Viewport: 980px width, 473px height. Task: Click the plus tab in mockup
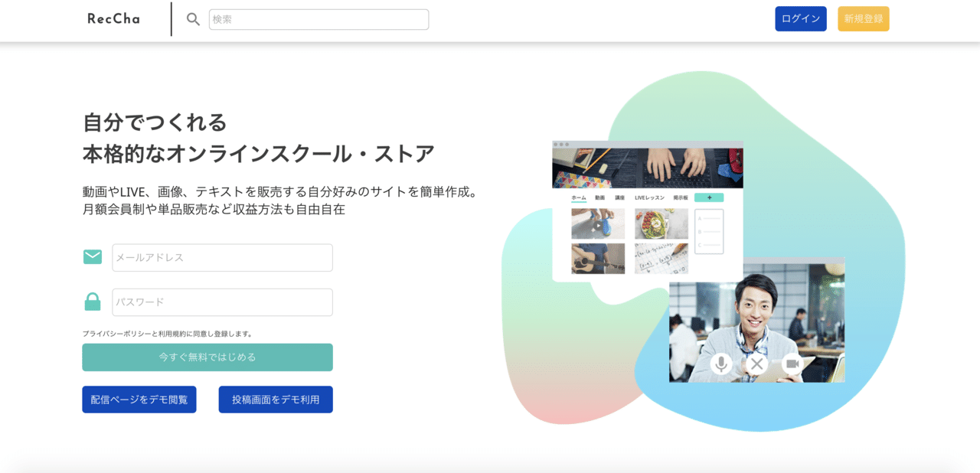coord(709,197)
